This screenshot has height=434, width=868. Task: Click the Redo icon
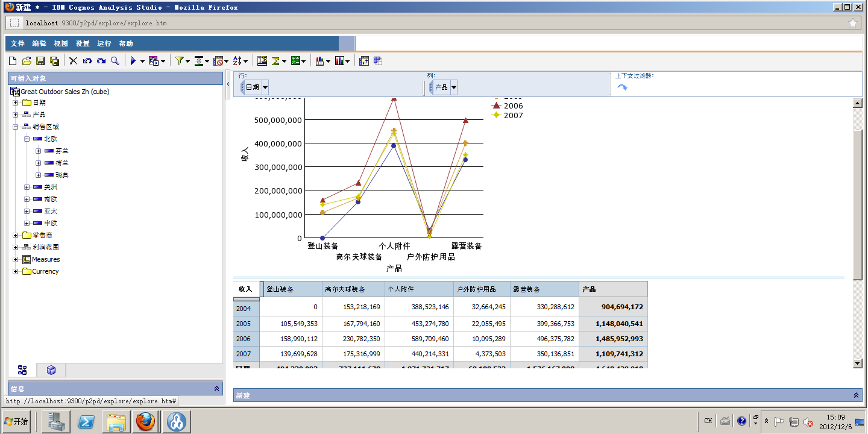tap(101, 61)
